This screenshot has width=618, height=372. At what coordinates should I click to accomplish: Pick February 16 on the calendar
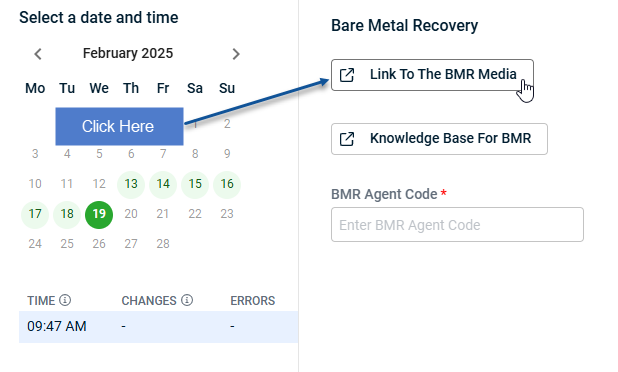tap(227, 184)
